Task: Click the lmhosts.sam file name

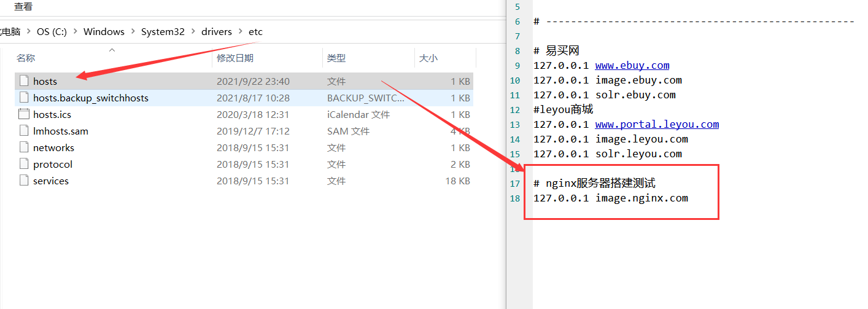Action: [x=61, y=131]
